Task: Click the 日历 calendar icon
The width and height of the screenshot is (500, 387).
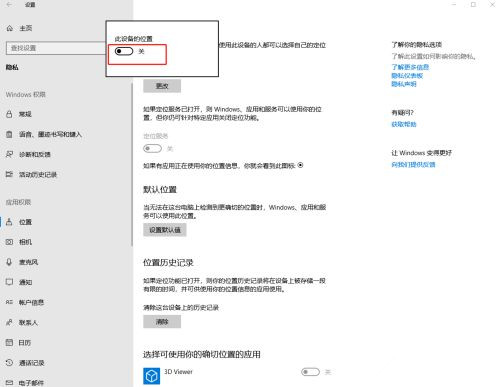Action: 9,342
